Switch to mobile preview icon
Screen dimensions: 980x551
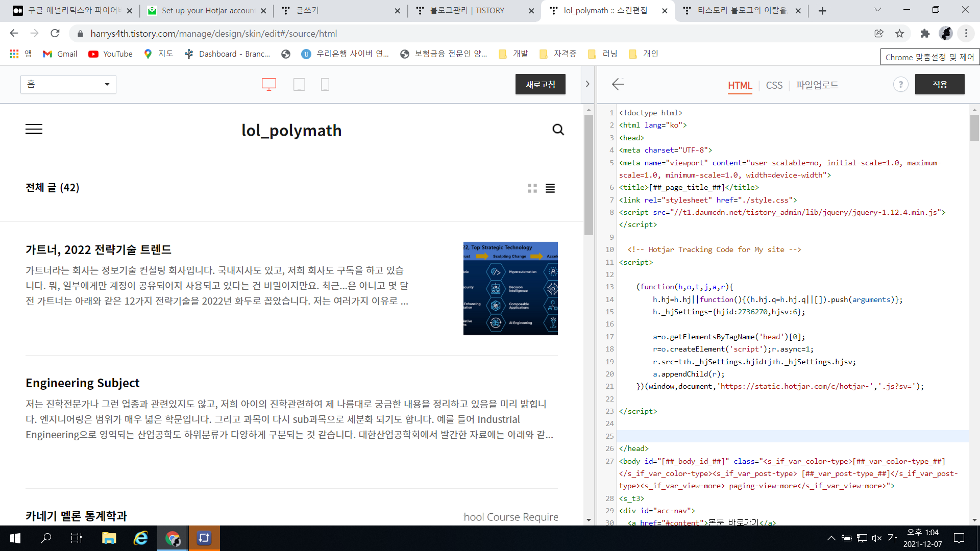coord(325,84)
